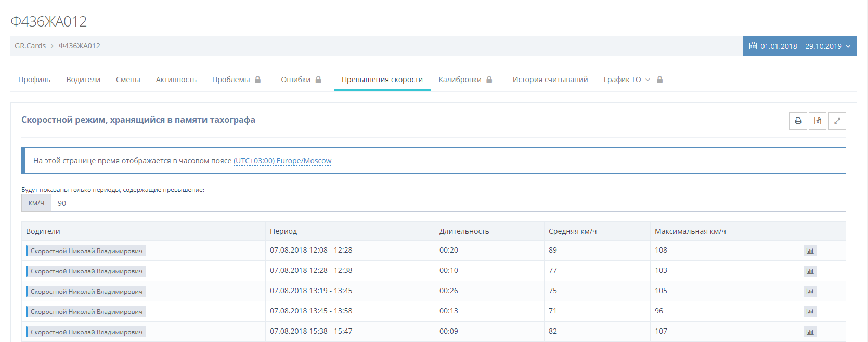This screenshot has height=342, width=868.
Task: Change timezone via Europe/Moscow link
Action: click(282, 161)
